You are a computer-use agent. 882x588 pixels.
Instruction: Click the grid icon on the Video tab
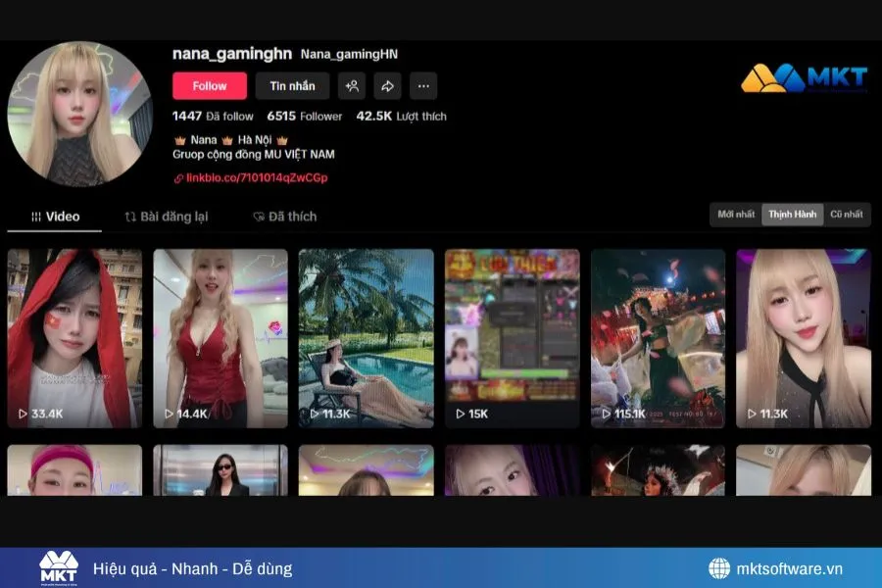click(35, 216)
